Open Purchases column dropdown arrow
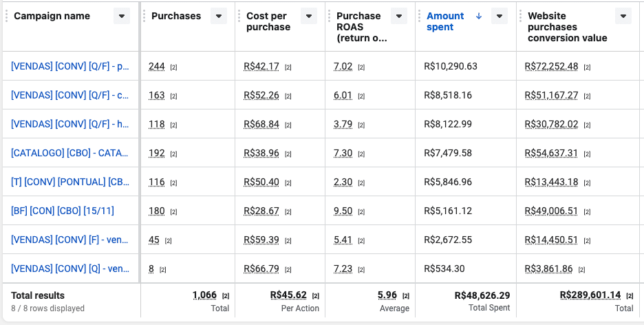 pos(219,16)
